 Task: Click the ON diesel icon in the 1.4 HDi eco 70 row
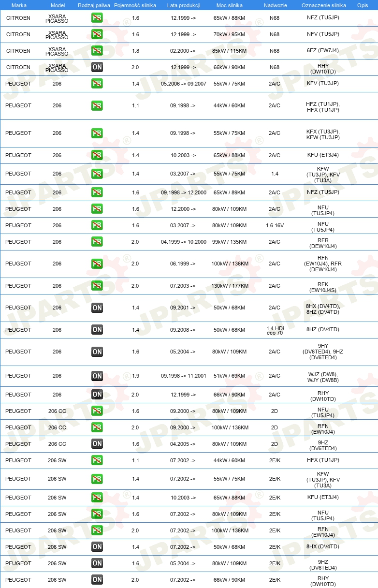point(97,330)
